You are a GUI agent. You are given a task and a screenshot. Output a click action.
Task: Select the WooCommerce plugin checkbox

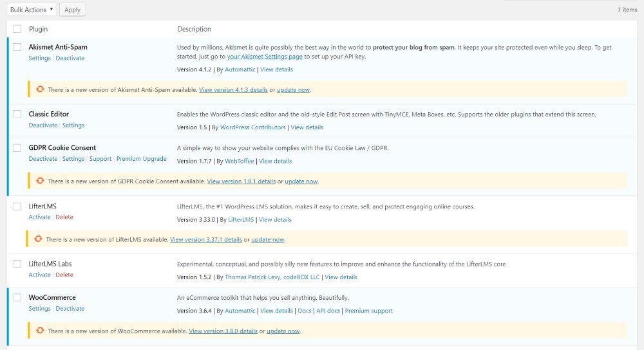coord(17,297)
